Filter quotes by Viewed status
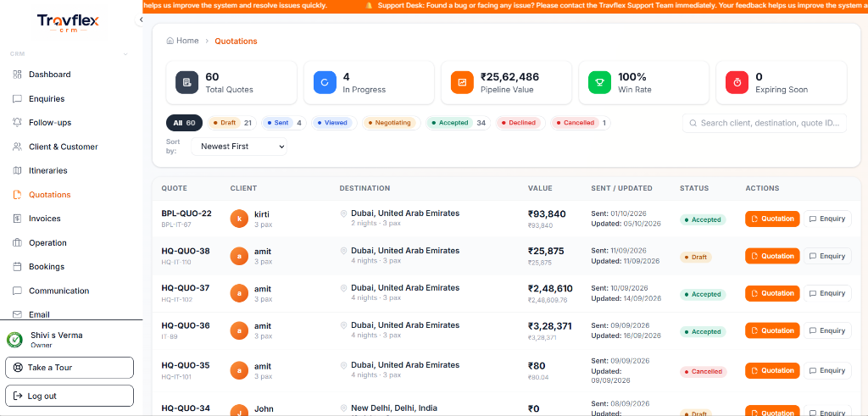This screenshot has height=416, width=868. point(334,123)
